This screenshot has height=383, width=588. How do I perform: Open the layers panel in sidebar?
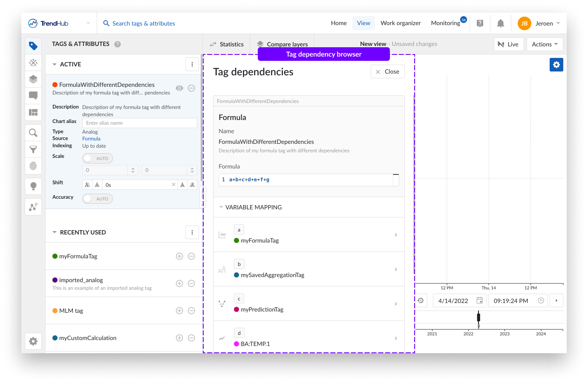point(33,79)
